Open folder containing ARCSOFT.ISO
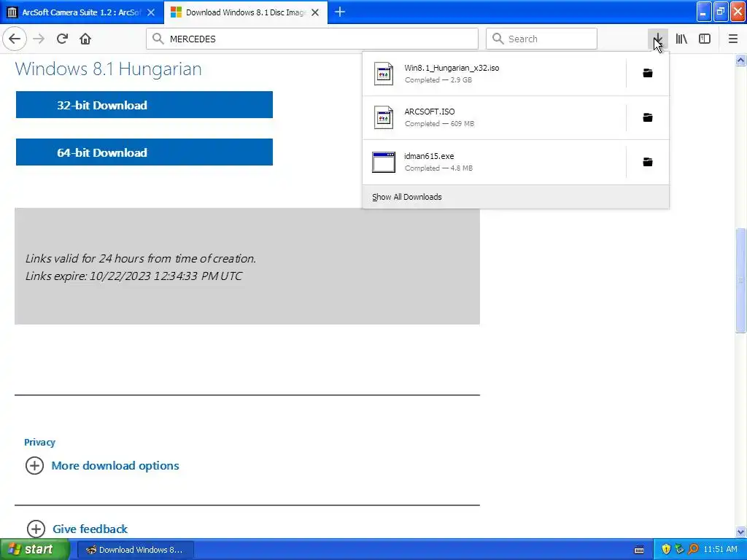 pos(648,117)
